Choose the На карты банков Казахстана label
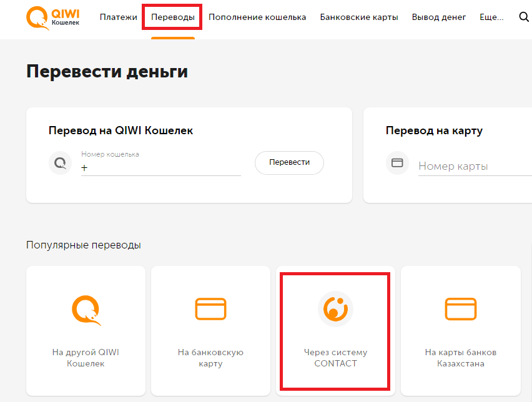The image size is (532, 402). (x=461, y=358)
